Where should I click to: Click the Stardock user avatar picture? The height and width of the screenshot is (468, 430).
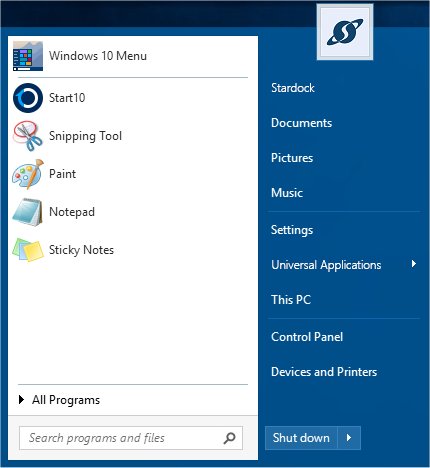[x=345, y=32]
